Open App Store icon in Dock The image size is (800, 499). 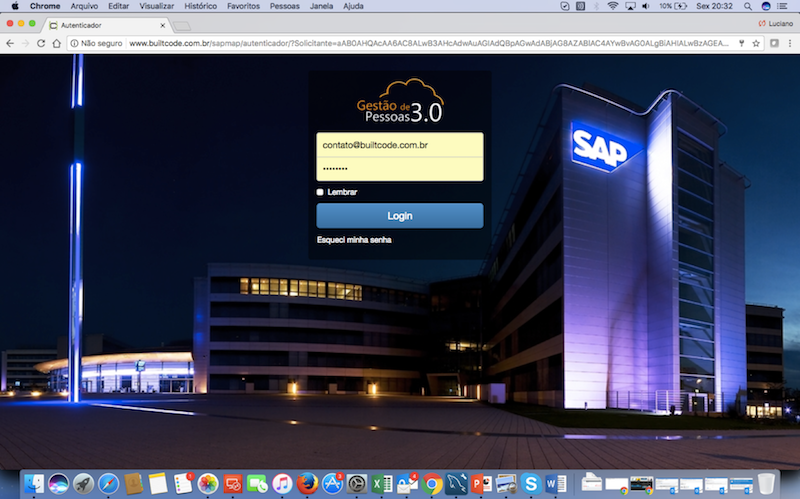point(332,484)
